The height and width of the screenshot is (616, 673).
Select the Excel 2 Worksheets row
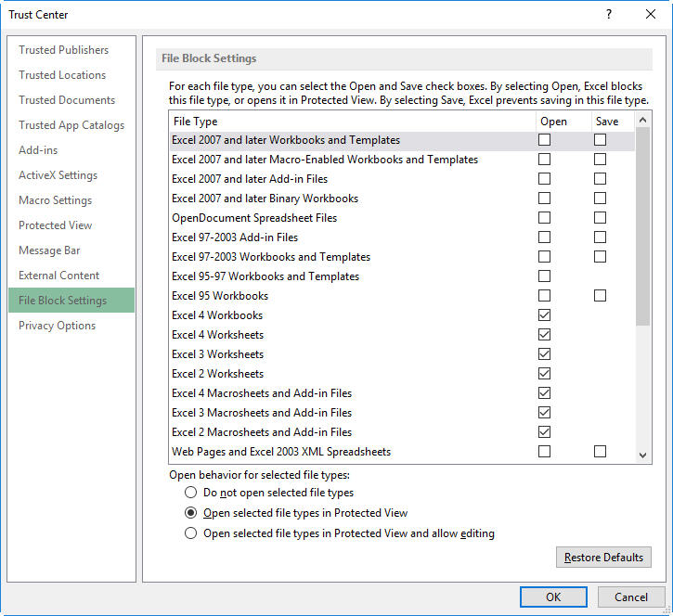pyautogui.click(x=402, y=374)
